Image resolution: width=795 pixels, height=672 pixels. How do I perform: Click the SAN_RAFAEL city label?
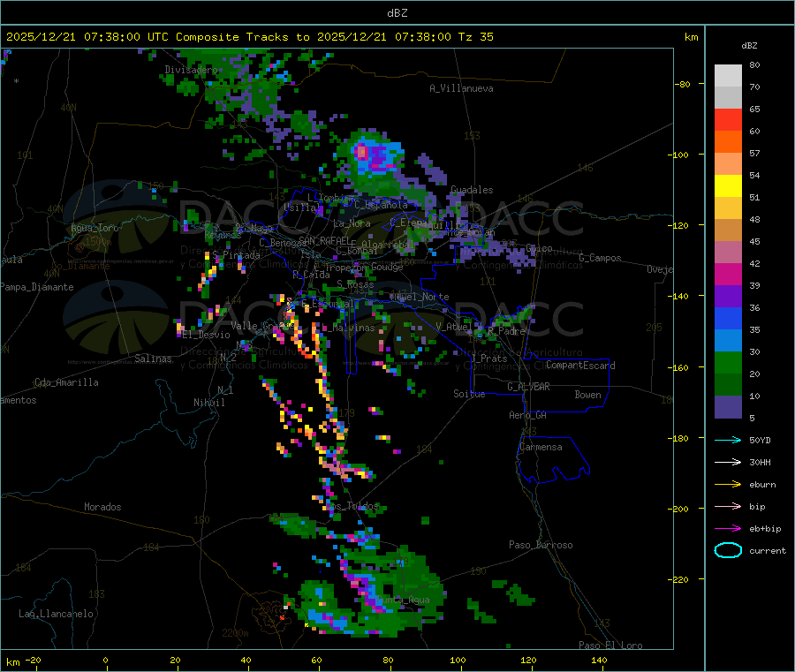point(324,240)
